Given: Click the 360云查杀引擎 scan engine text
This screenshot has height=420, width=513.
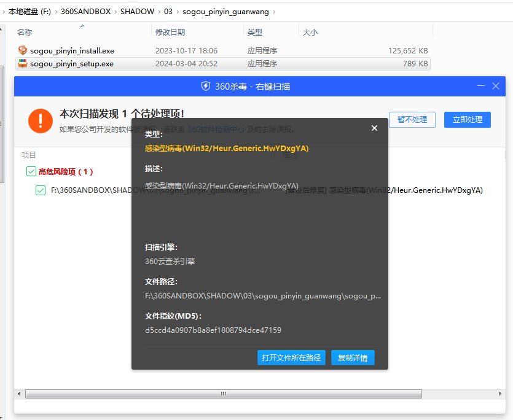Looking at the screenshot, I should click(170, 262).
